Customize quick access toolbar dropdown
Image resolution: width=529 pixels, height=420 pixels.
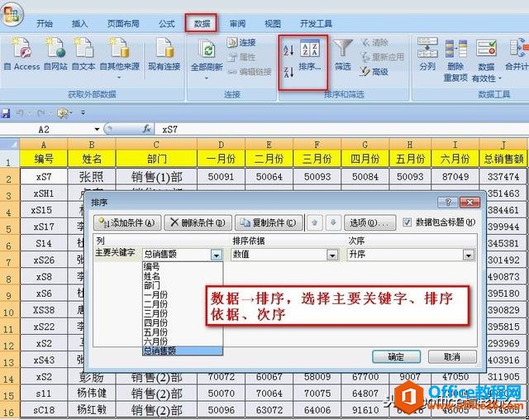pos(83,113)
